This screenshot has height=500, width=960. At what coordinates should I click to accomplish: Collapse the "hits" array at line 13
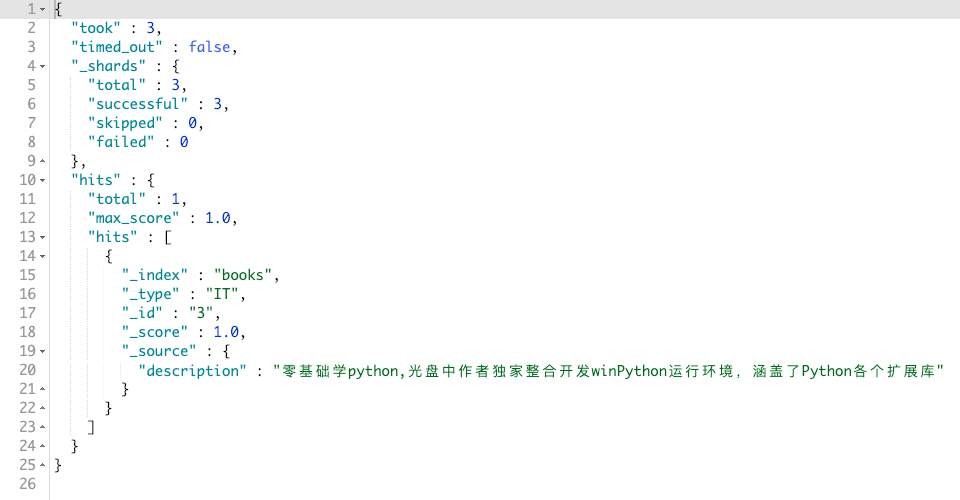point(42,237)
